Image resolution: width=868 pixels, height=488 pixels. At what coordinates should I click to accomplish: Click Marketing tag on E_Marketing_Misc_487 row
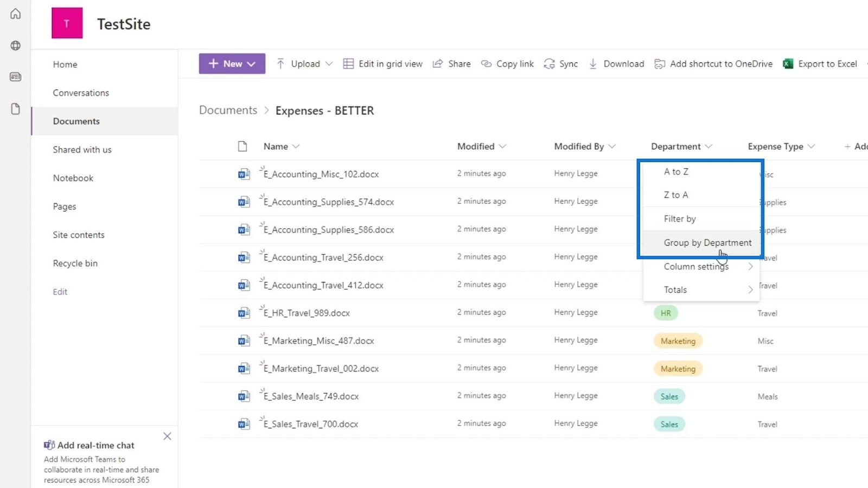pos(678,341)
